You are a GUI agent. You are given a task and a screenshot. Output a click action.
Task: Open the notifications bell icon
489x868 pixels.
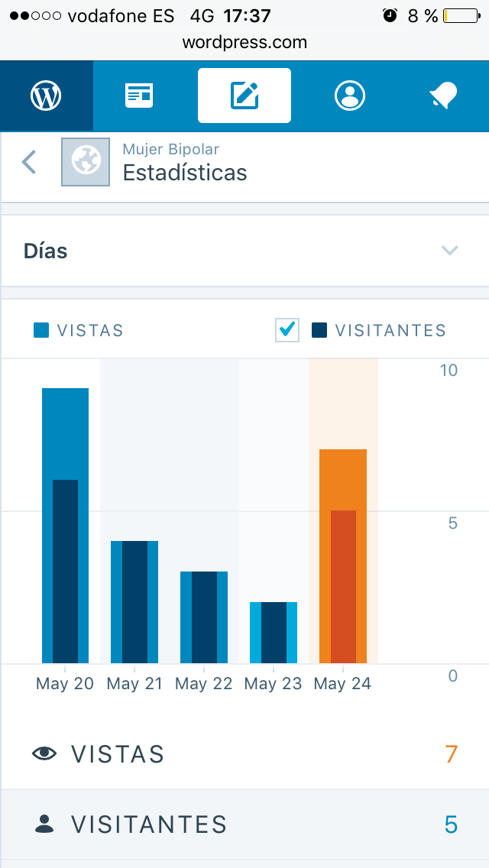pos(442,96)
